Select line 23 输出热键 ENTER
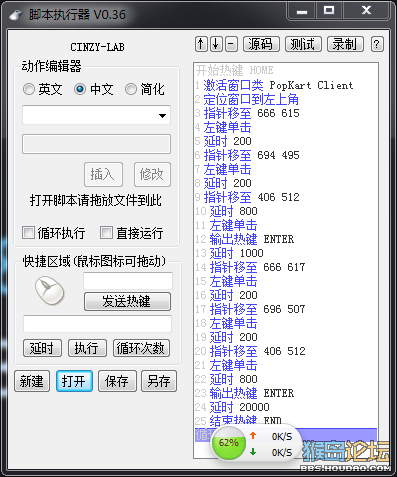The image size is (397, 477). (286, 393)
